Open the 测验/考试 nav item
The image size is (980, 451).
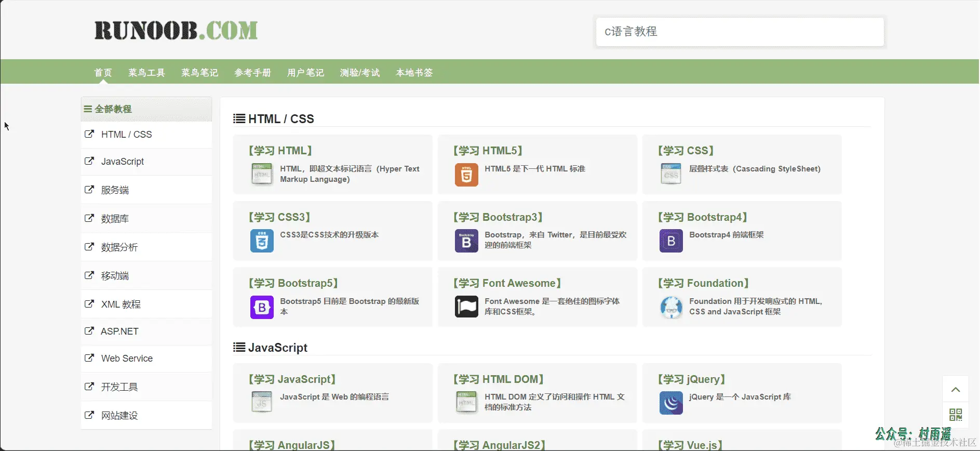(360, 72)
